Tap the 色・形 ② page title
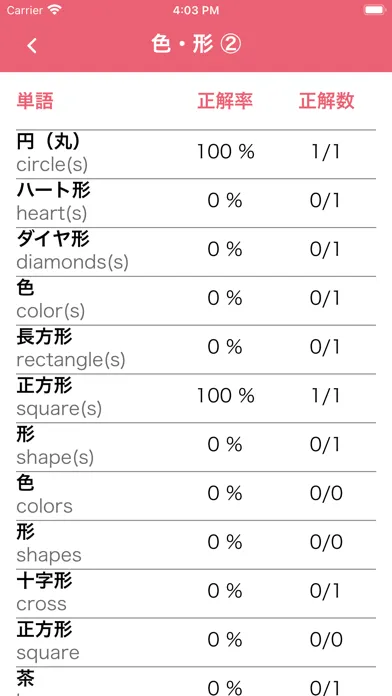The image size is (392, 696). coord(196,45)
